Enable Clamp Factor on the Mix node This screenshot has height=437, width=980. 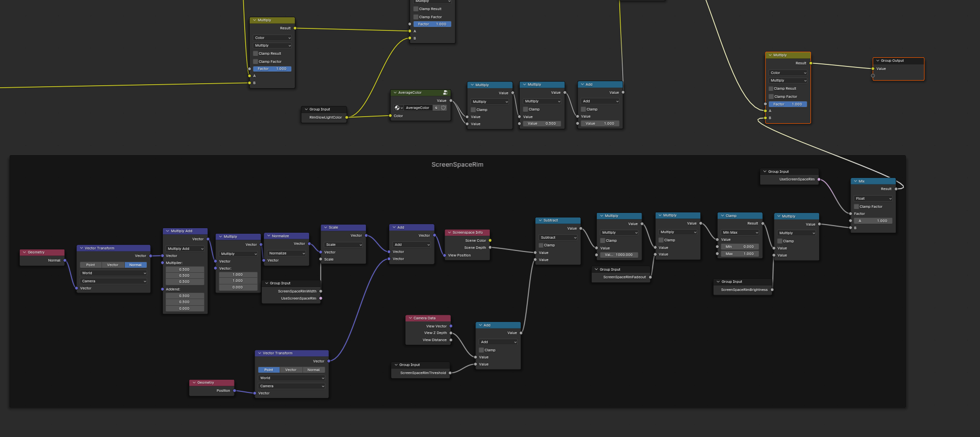tap(856, 207)
